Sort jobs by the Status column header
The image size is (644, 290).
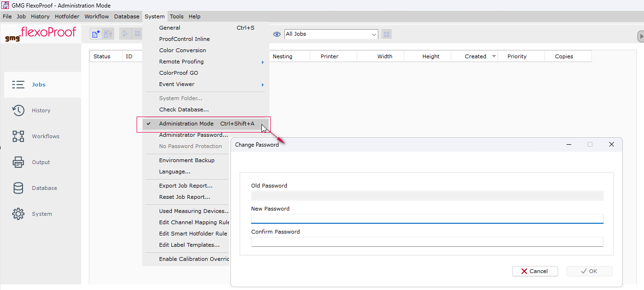coord(106,56)
